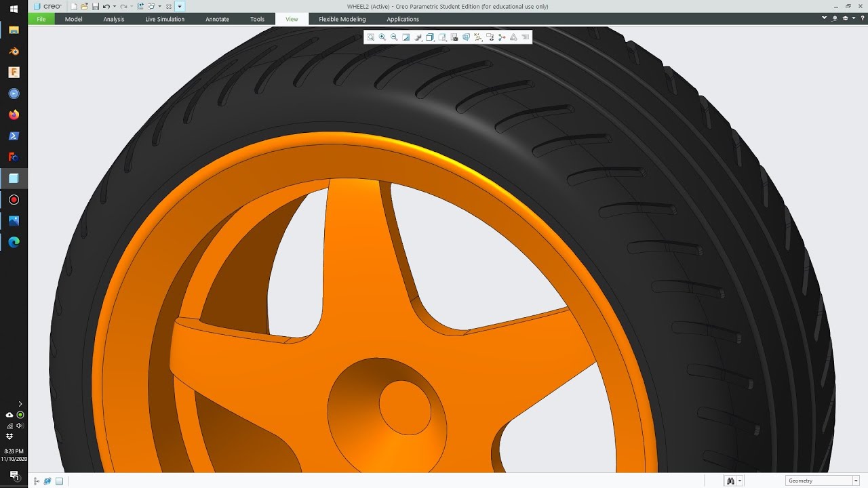The width and height of the screenshot is (868, 488).
Task: Open PowerShell from taskbar
Action: (x=14, y=136)
